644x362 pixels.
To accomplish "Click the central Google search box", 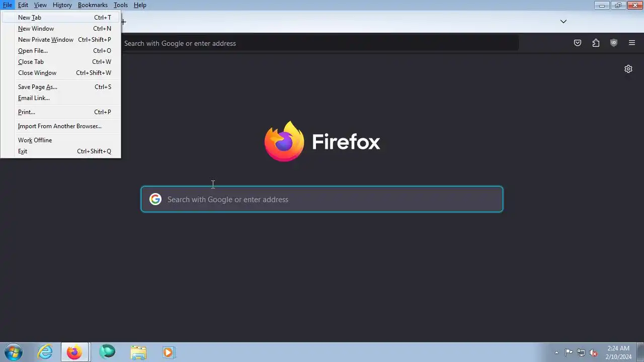I will (x=322, y=199).
